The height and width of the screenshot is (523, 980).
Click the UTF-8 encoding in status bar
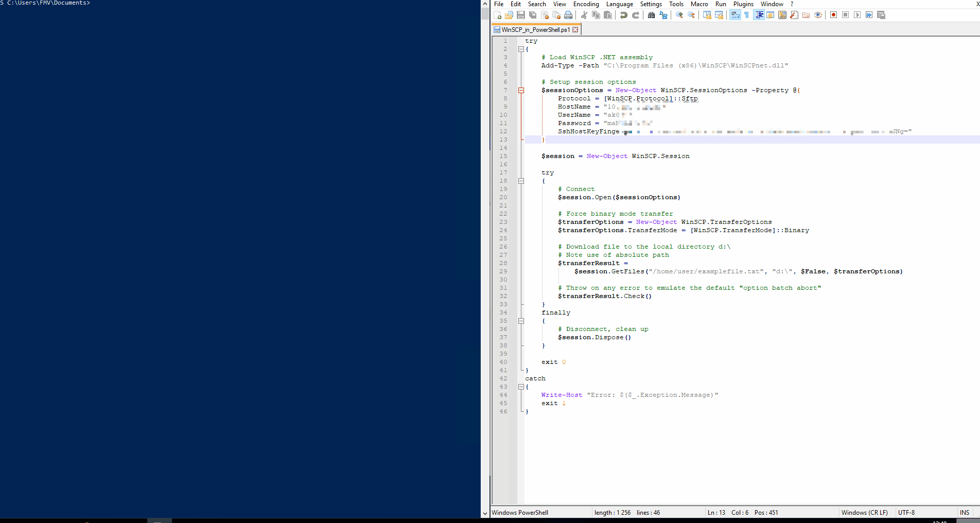(x=906, y=513)
